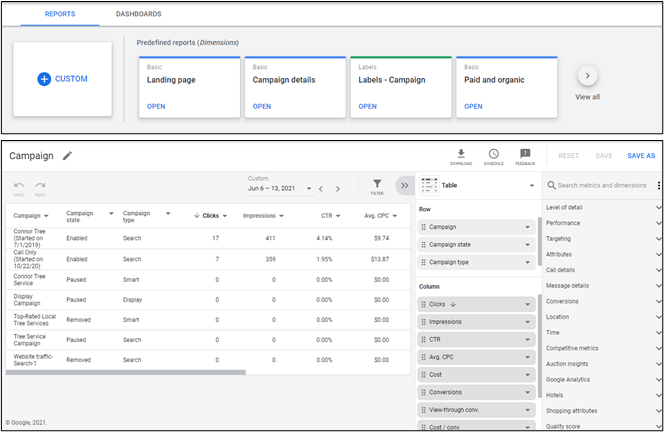Click the Row section vertical scrollbar

coord(540,241)
